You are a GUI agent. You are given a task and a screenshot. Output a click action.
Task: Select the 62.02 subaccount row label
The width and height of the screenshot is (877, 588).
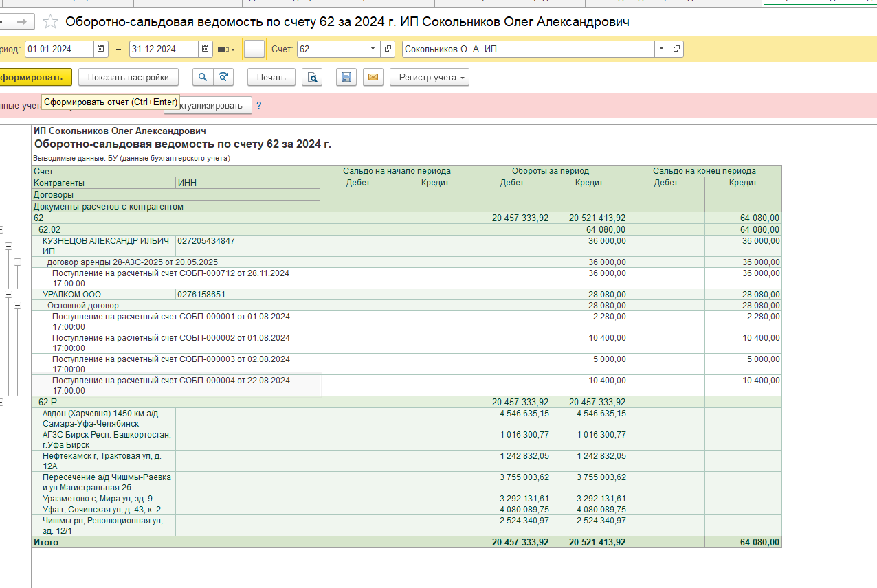click(x=49, y=229)
